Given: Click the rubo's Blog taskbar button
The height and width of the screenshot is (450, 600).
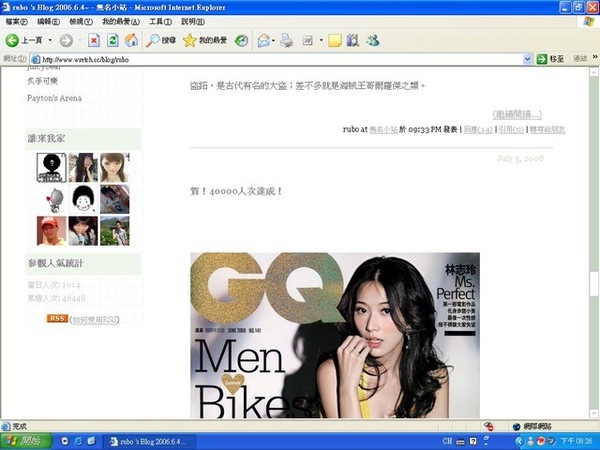Looking at the screenshot, I should point(149,442).
